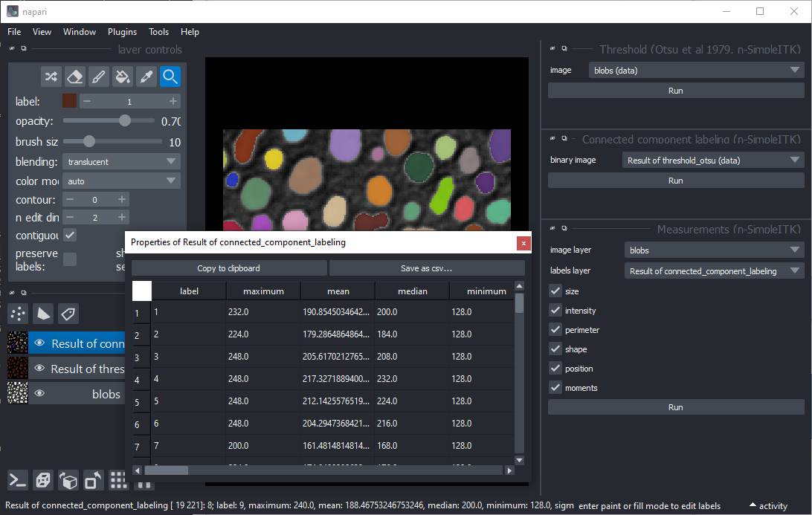Expand the labels layer dropdown
812x515 pixels.
713,271
